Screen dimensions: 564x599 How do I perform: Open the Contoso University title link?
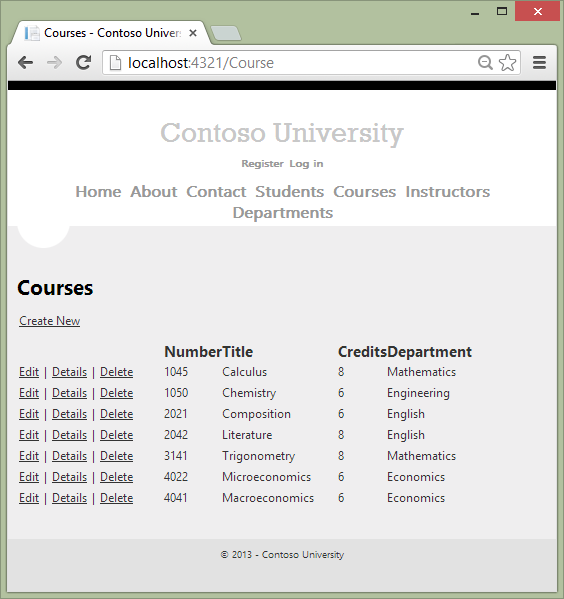pos(282,133)
